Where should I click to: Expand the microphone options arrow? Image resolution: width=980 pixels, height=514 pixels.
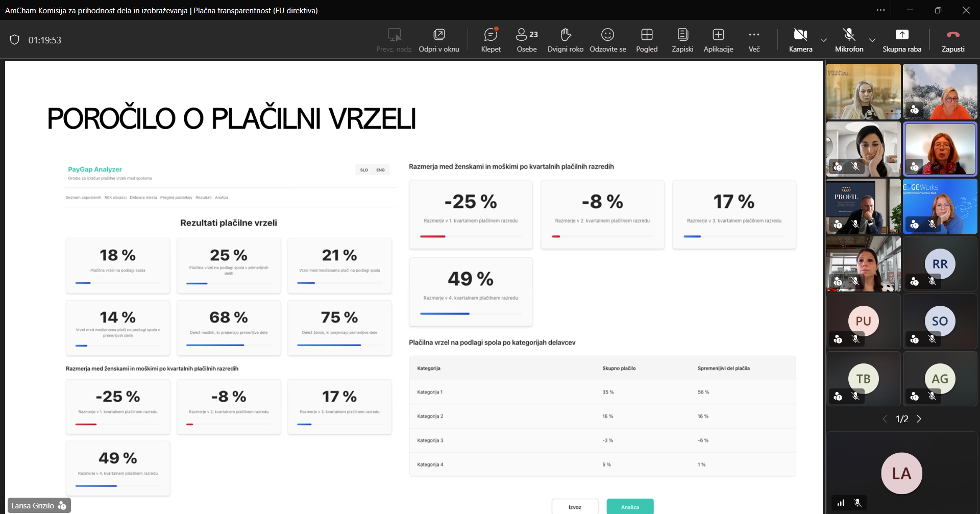[872, 40]
